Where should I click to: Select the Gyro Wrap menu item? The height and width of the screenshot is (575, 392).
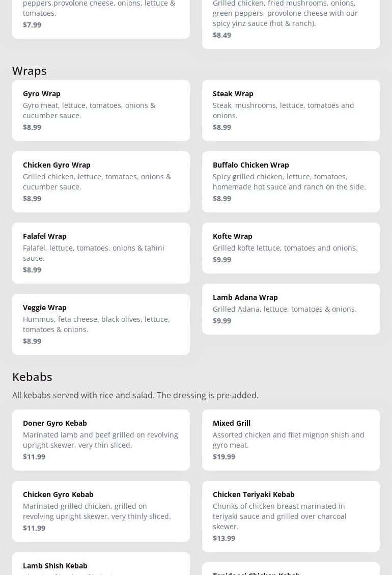point(101,110)
